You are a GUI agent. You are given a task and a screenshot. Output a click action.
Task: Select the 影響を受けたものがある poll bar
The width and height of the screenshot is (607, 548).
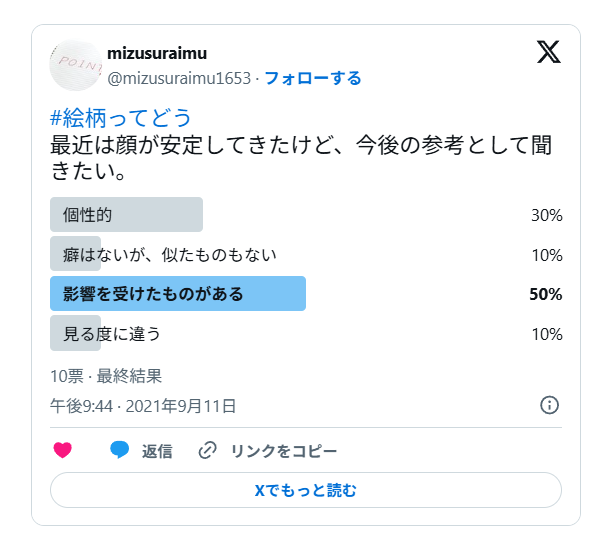tap(177, 294)
